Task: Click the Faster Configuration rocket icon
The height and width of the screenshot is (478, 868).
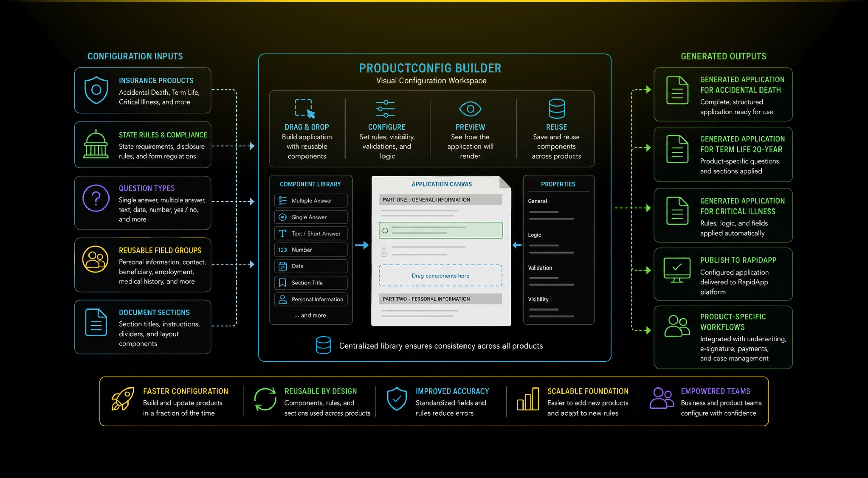Action: pos(123,399)
